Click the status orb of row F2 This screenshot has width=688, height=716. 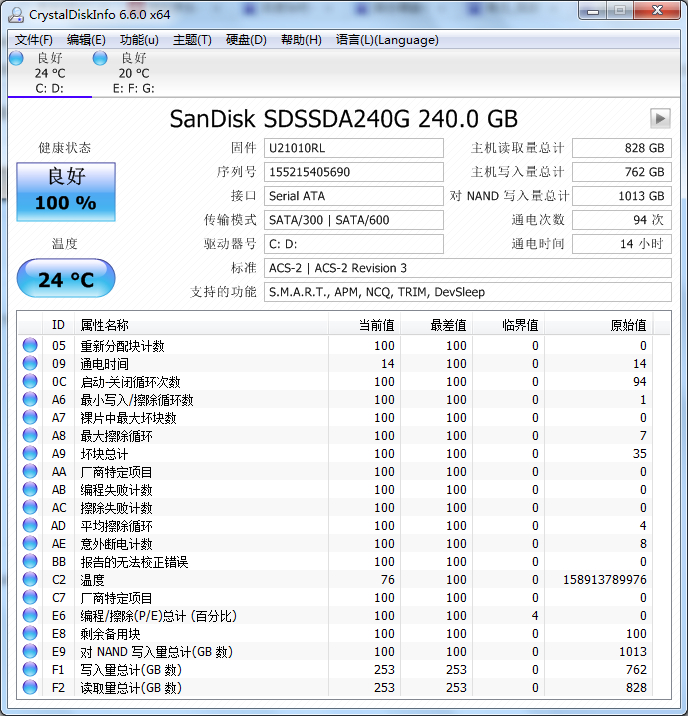coord(30,687)
